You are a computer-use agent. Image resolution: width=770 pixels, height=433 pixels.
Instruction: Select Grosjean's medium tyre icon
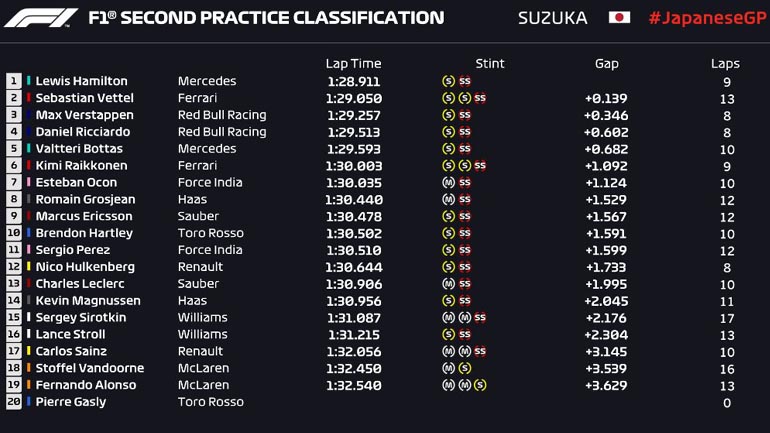448,199
